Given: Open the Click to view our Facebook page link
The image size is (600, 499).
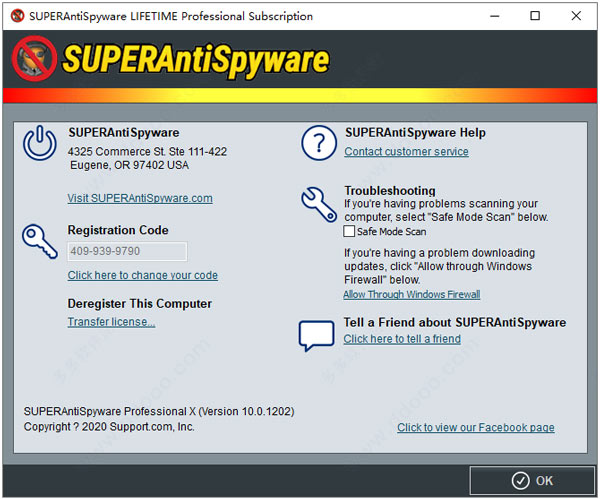Looking at the screenshot, I should tap(476, 427).
